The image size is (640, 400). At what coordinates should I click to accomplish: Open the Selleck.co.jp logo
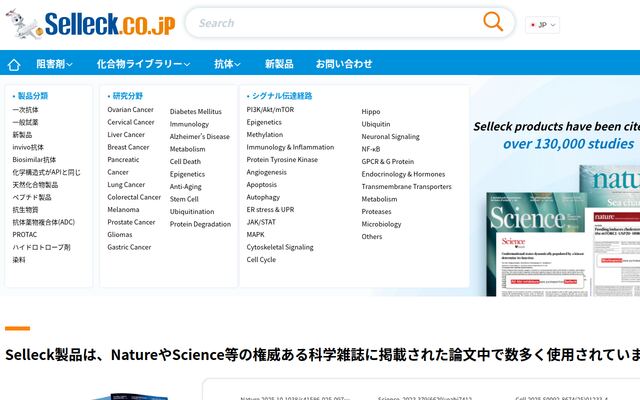pos(91,24)
